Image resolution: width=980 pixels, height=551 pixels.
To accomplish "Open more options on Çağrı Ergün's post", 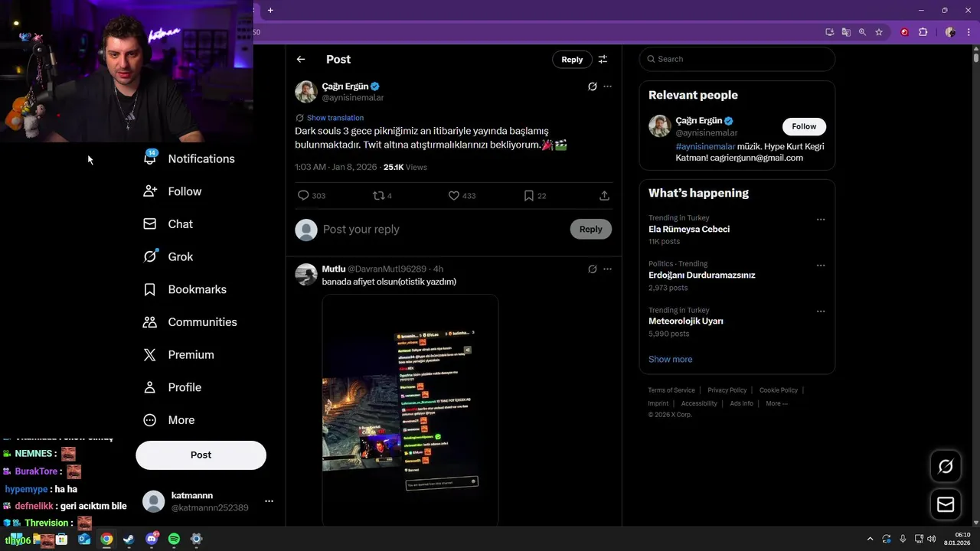I will tap(608, 86).
